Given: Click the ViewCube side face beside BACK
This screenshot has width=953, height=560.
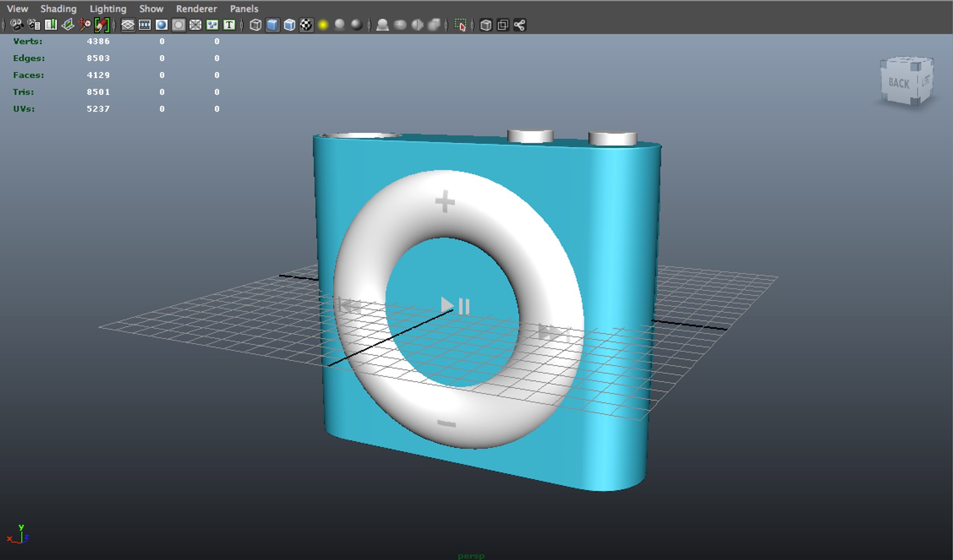Looking at the screenshot, I should click(x=925, y=80).
